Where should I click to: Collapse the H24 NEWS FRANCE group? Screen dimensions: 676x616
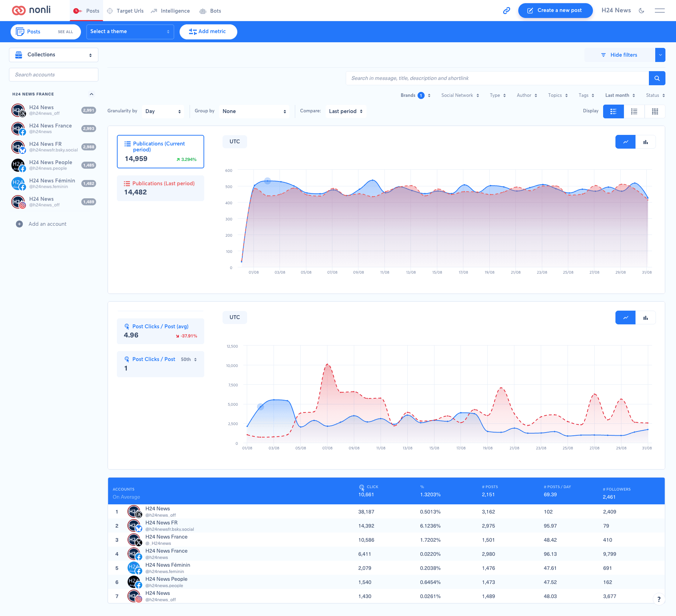pyautogui.click(x=92, y=94)
